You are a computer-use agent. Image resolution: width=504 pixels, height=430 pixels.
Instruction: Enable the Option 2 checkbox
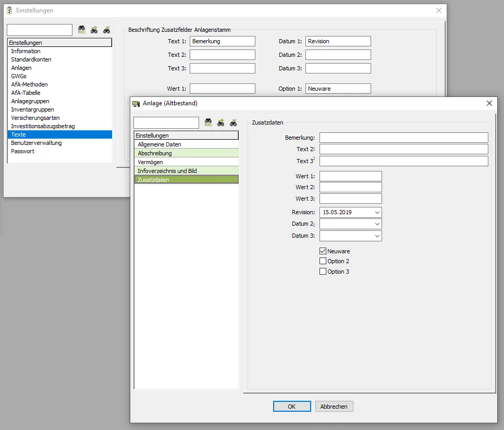[323, 261]
